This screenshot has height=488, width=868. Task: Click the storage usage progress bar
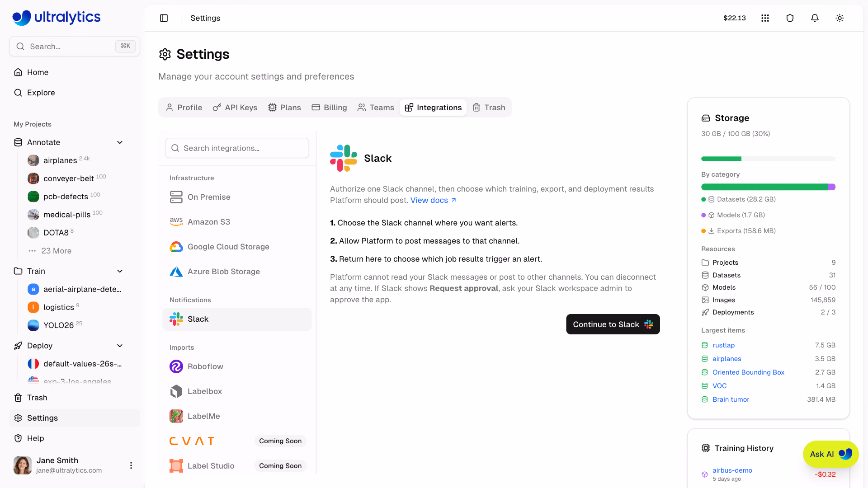tap(768, 159)
